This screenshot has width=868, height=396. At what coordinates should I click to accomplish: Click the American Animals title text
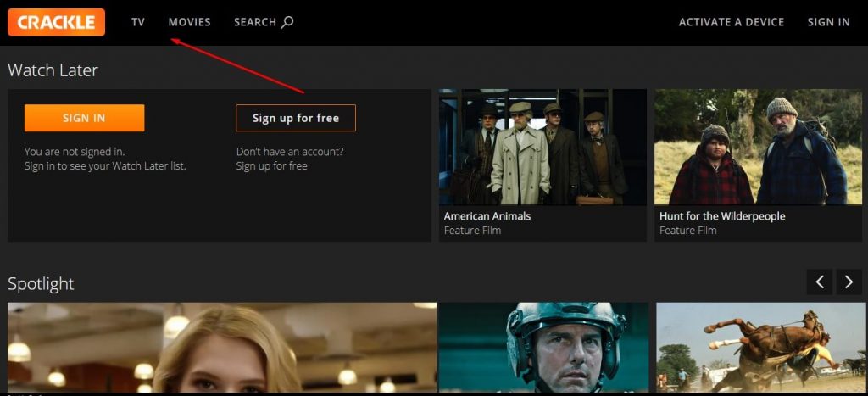click(487, 216)
